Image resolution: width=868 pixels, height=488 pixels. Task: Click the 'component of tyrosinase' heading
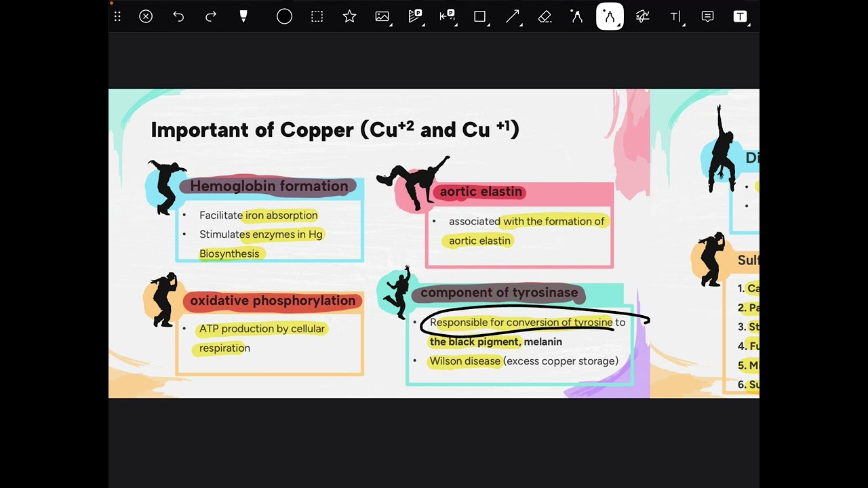tap(499, 293)
